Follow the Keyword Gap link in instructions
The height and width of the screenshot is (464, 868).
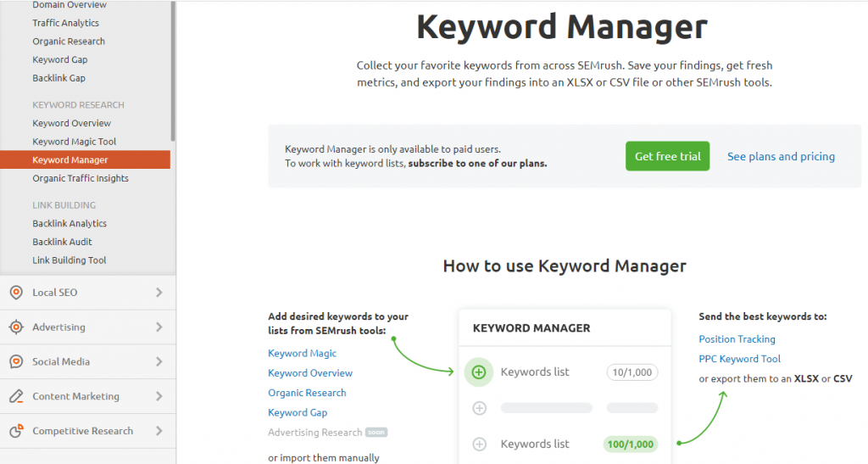click(x=298, y=412)
